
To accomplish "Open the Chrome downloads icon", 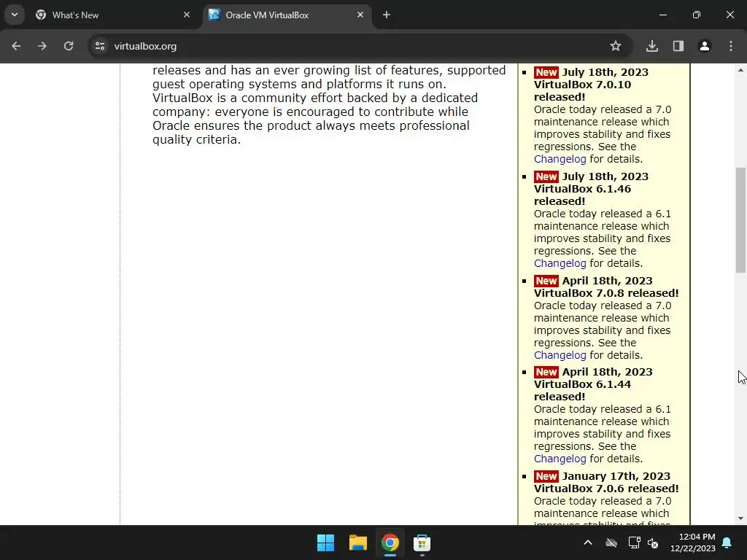I will coord(652,46).
